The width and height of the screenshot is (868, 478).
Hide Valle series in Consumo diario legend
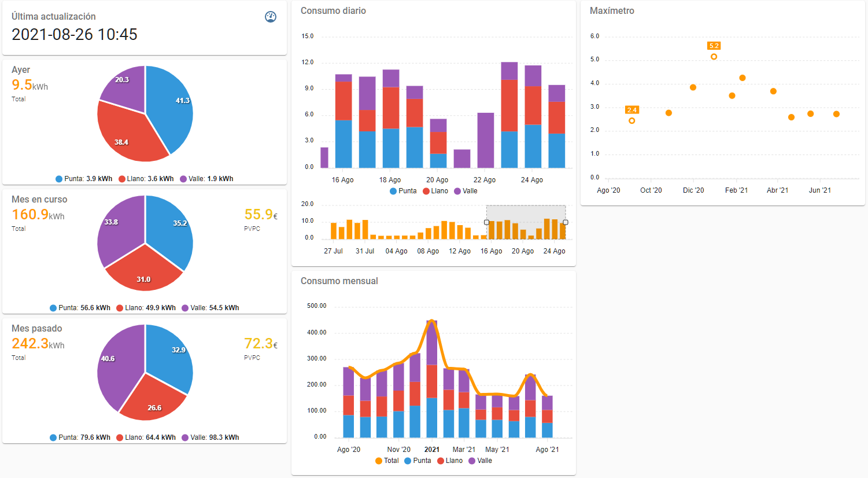pyautogui.click(x=466, y=191)
